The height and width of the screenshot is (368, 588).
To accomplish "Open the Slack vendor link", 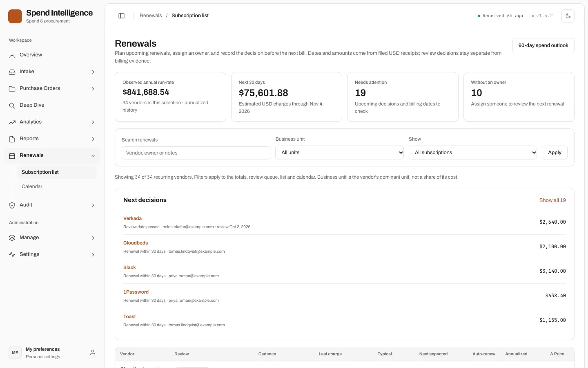I will click(x=129, y=267).
